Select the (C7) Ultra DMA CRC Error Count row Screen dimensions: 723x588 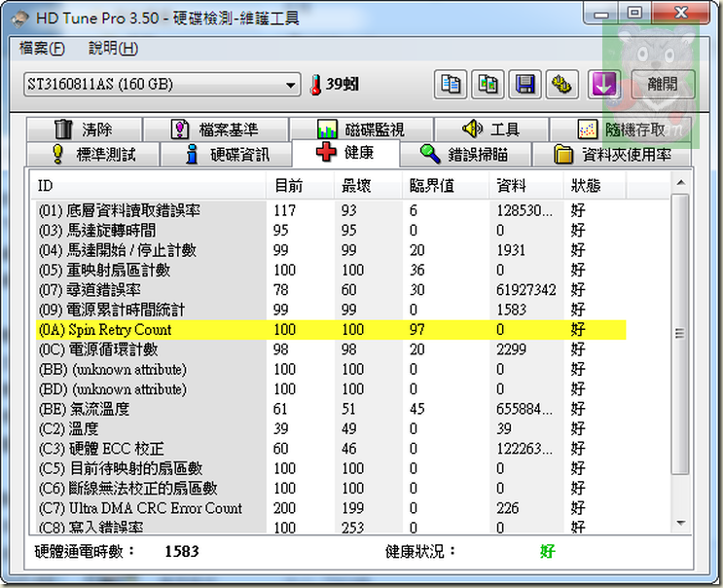coord(331,508)
